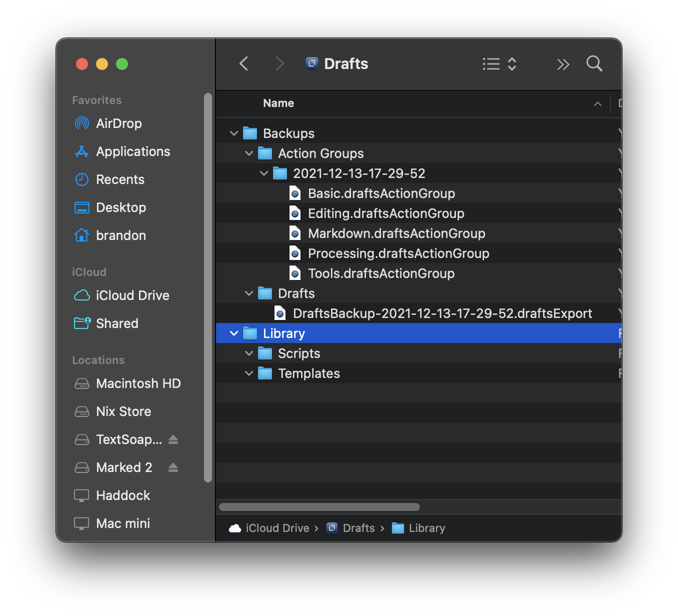Open Applications in the sidebar
The width and height of the screenshot is (678, 616).
click(122, 151)
